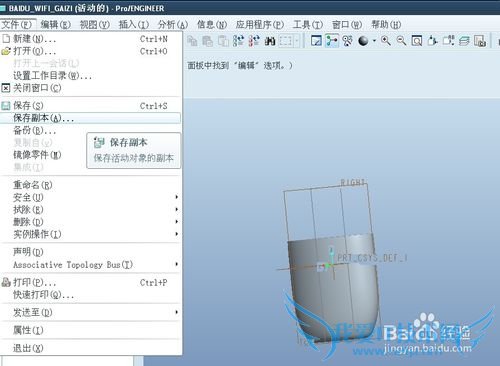Click the saved view list icon
This screenshot has width=500, height=366.
(x=448, y=41)
